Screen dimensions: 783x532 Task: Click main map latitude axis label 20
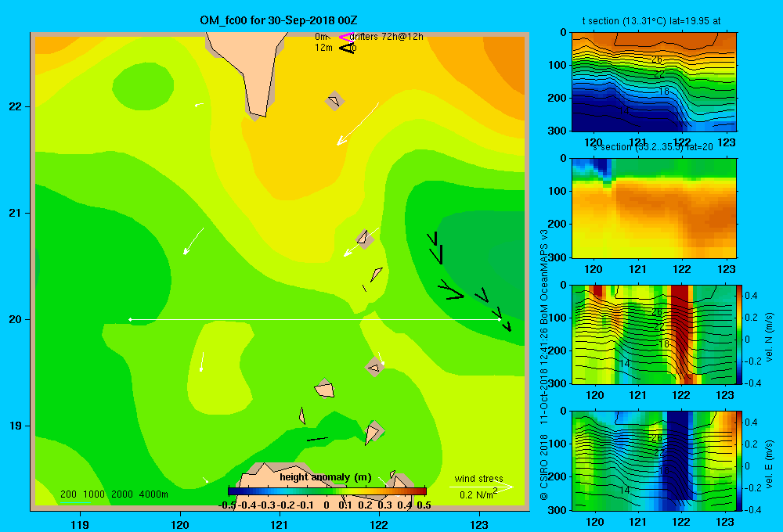pos(16,319)
